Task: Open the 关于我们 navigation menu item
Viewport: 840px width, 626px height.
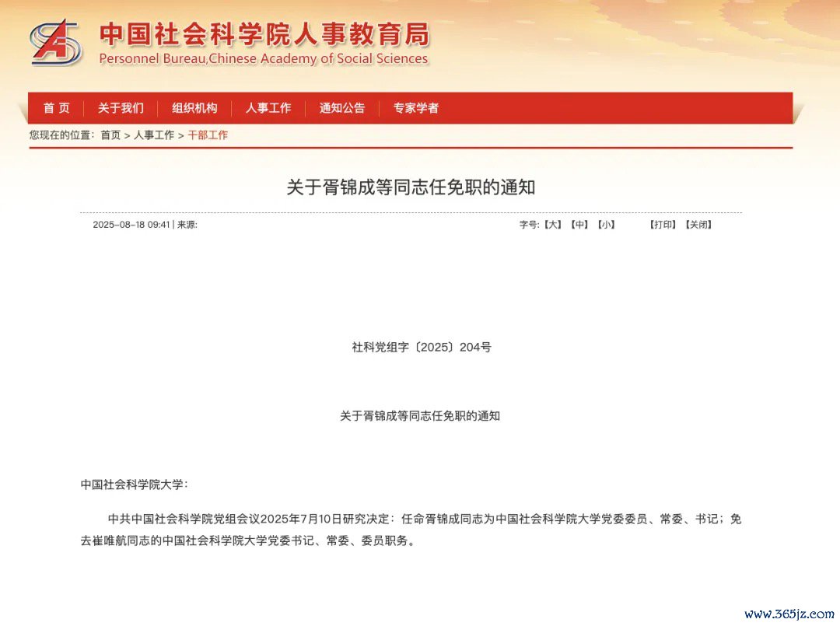Action: click(121, 108)
